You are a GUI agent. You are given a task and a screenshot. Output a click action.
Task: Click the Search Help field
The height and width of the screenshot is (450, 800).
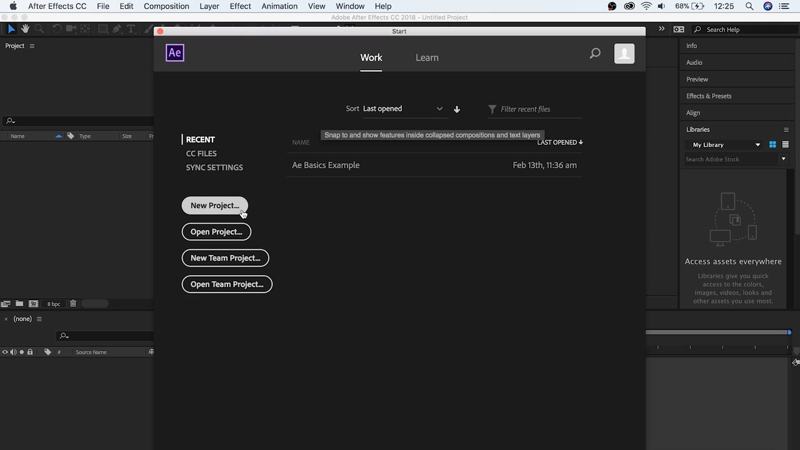(x=745, y=30)
